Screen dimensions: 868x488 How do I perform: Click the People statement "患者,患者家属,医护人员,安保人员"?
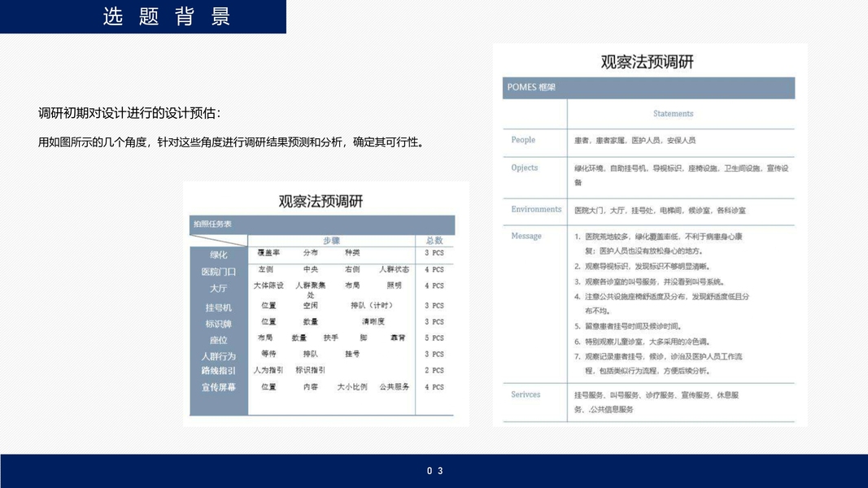pyautogui.click(x=635, y=141)
